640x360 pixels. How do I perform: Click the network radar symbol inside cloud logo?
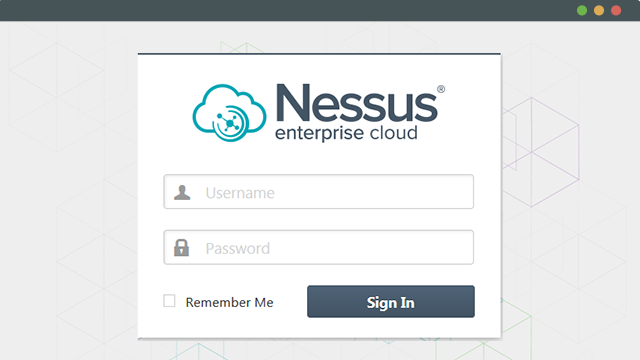pyautogui.click(x=229, y=123)
